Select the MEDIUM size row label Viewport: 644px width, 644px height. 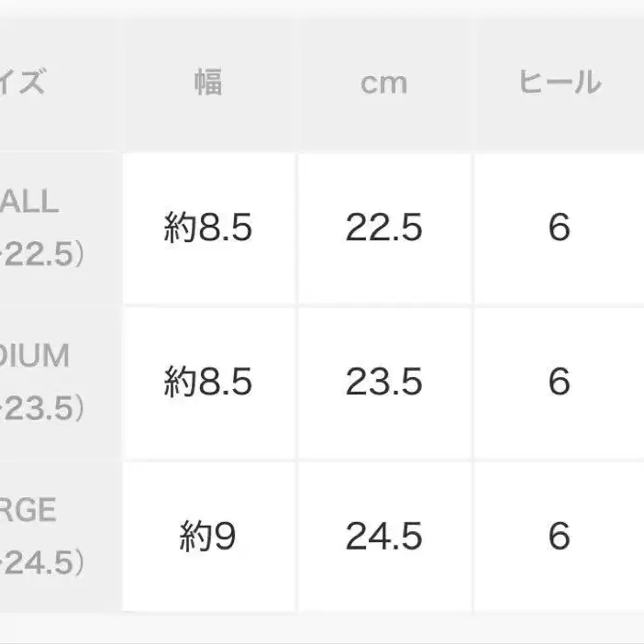point(35,355)
